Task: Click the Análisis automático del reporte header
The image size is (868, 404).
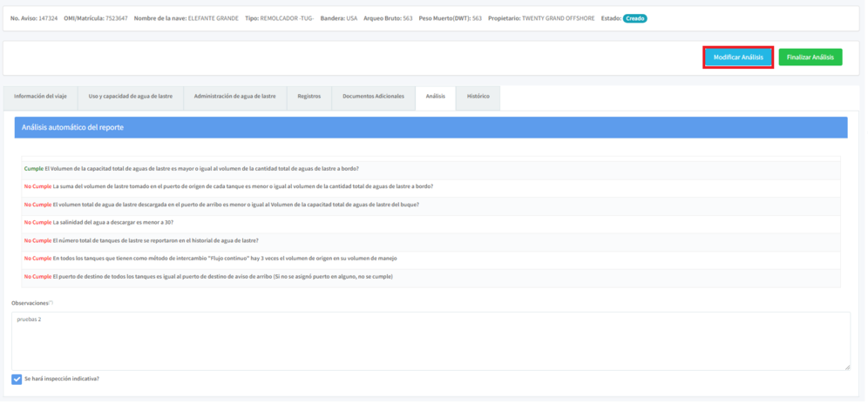Action: pos(431,128)
